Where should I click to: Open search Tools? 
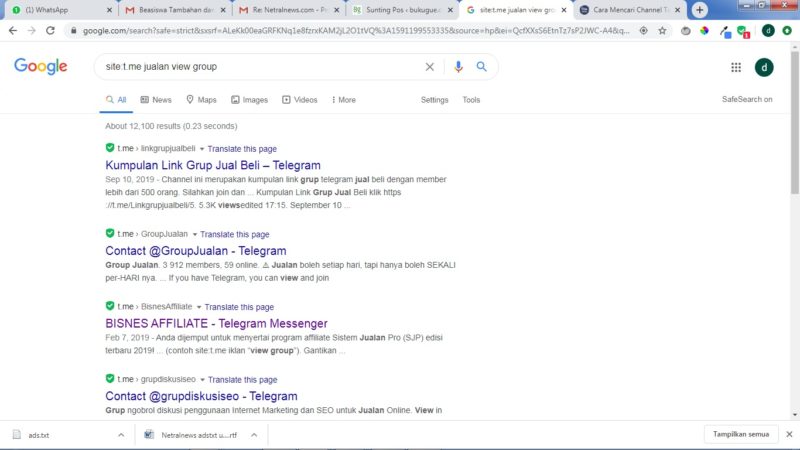[471, 100]
